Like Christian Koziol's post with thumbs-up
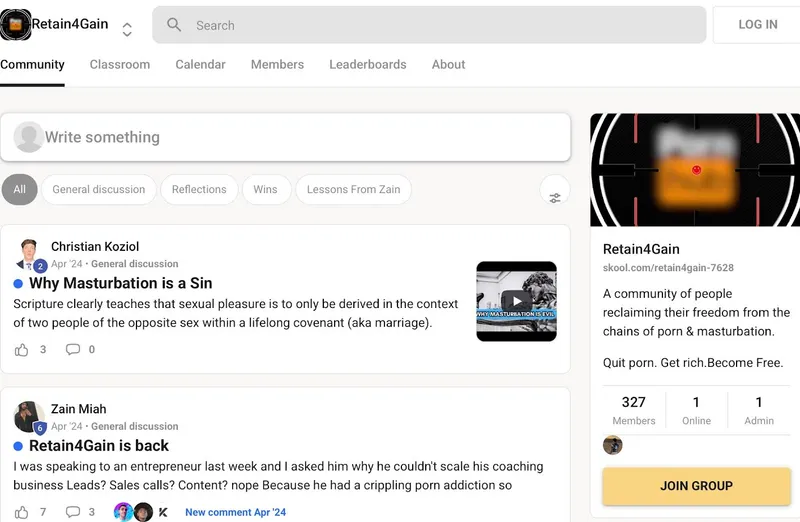Screen dimensions: 800x522 click(x=21, y=350)
